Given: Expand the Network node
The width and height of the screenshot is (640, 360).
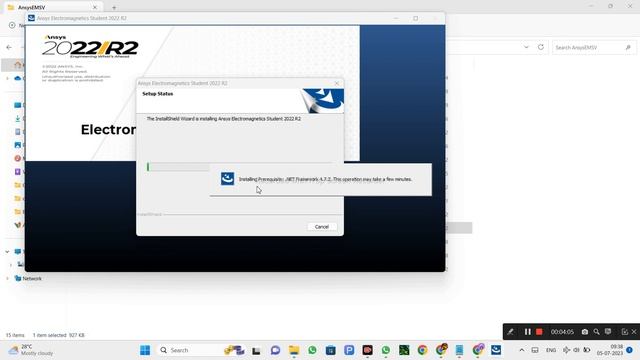Looking at the screenshot, I should [x=7, y=278].
